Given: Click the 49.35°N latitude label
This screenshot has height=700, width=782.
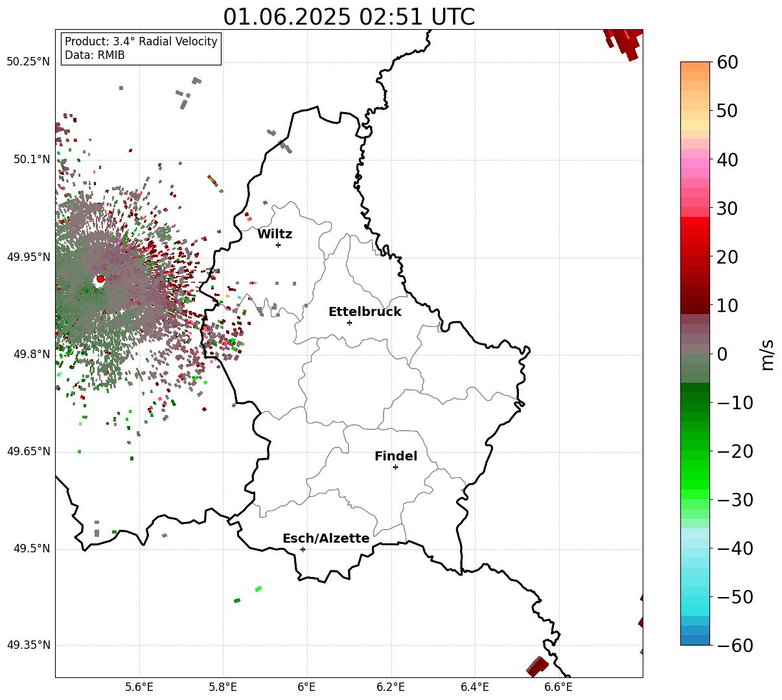Looking at the screenshot, I should coord(28,645).
